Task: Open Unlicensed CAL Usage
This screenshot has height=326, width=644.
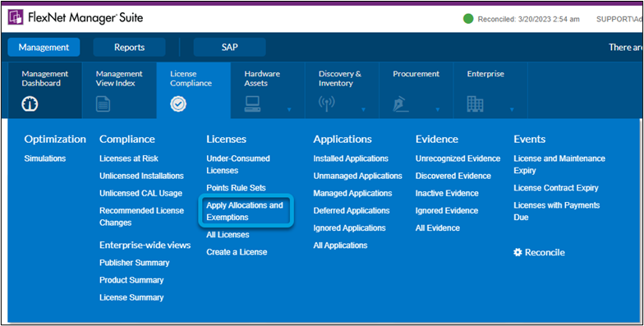Action: click(141, 193)
